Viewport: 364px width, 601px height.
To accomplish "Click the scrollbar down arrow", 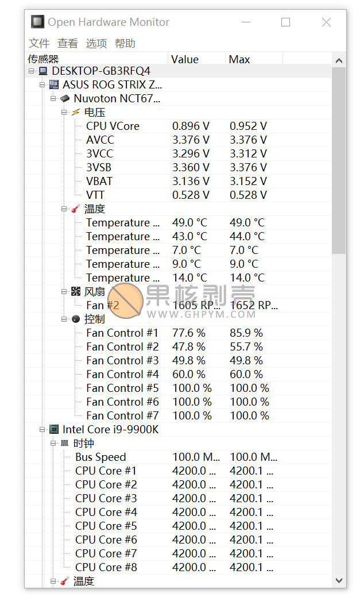I will [339, 580].
